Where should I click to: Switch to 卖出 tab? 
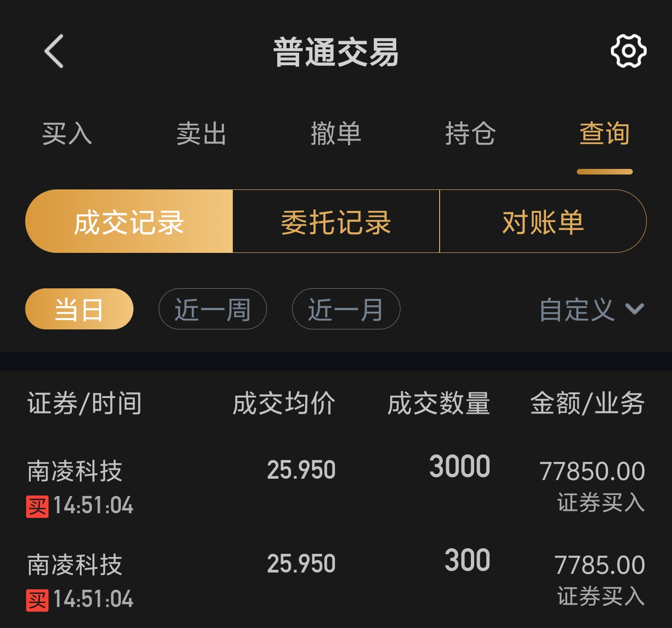202,134
